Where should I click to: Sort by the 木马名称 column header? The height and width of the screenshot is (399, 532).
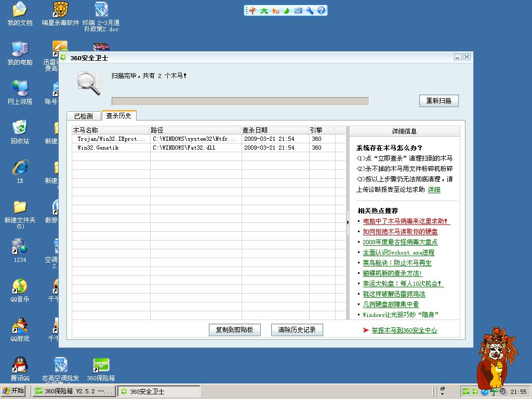(x=111, y=130)
